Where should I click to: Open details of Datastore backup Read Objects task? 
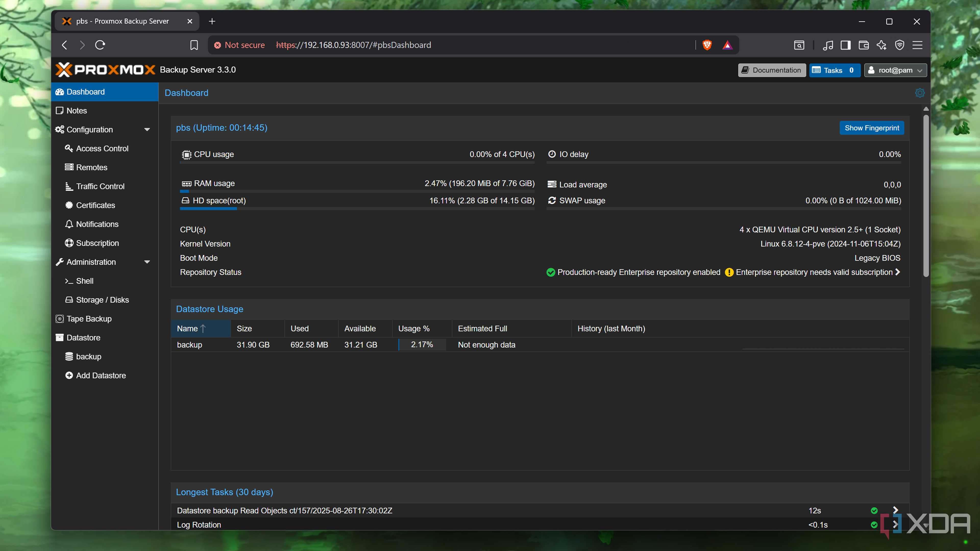[895, 510]
